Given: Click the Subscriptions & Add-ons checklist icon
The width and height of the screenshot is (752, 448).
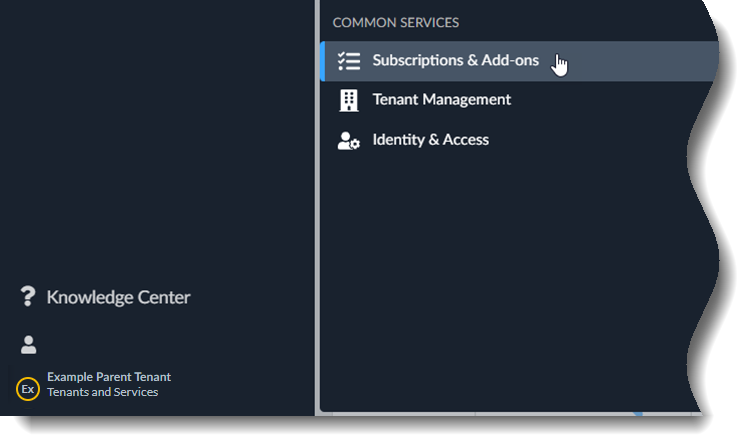Looking at the screenshot, I should (x=349, y=61).
